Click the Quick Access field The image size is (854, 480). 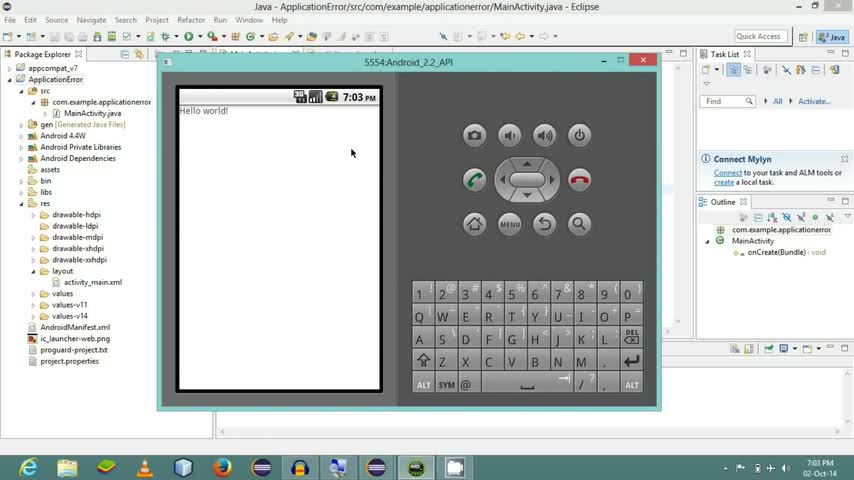click(x=761, y=36)
